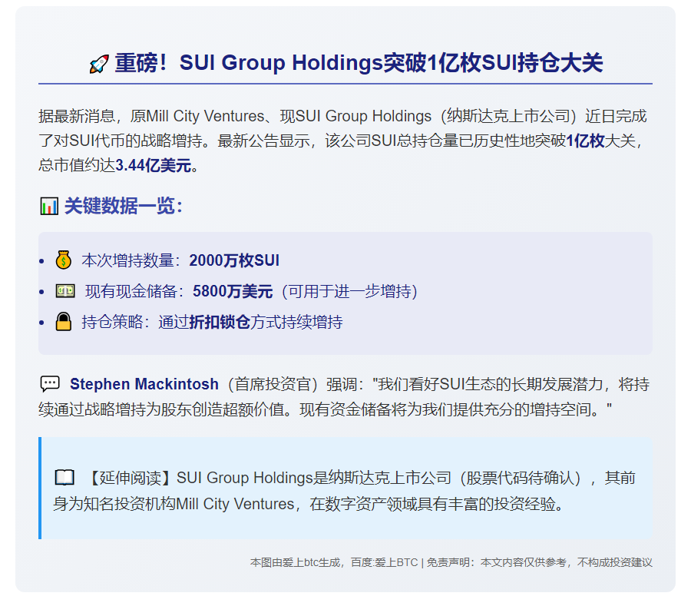
Task: Click the blue vertical bar of the reading box
Action: (x=40, y=488)
